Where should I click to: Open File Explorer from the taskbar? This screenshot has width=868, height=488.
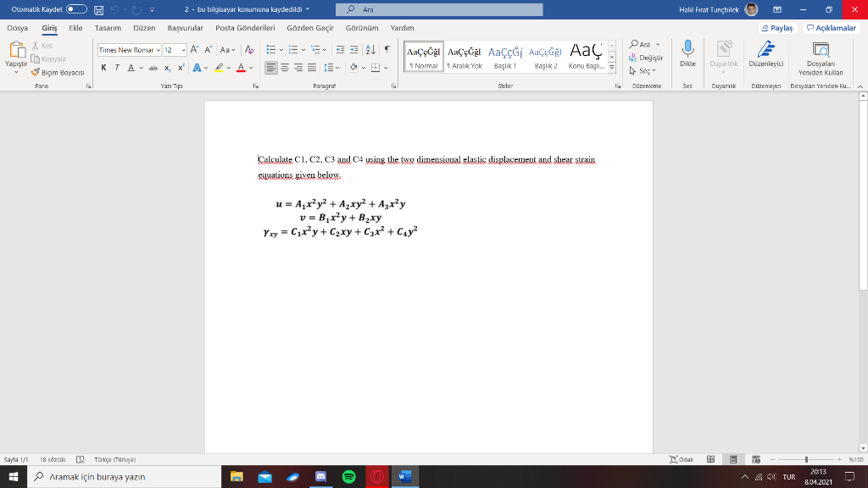point(236,476)
